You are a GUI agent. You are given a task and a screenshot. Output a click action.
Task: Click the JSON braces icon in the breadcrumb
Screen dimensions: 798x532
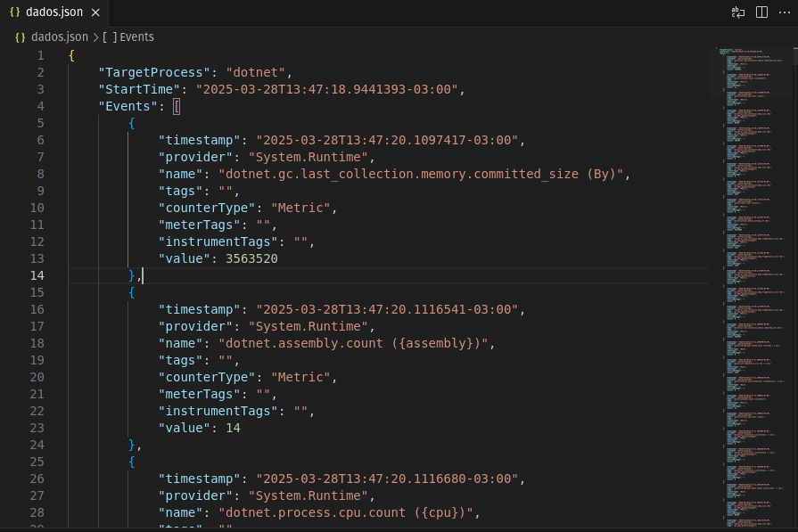click(21, 37)
